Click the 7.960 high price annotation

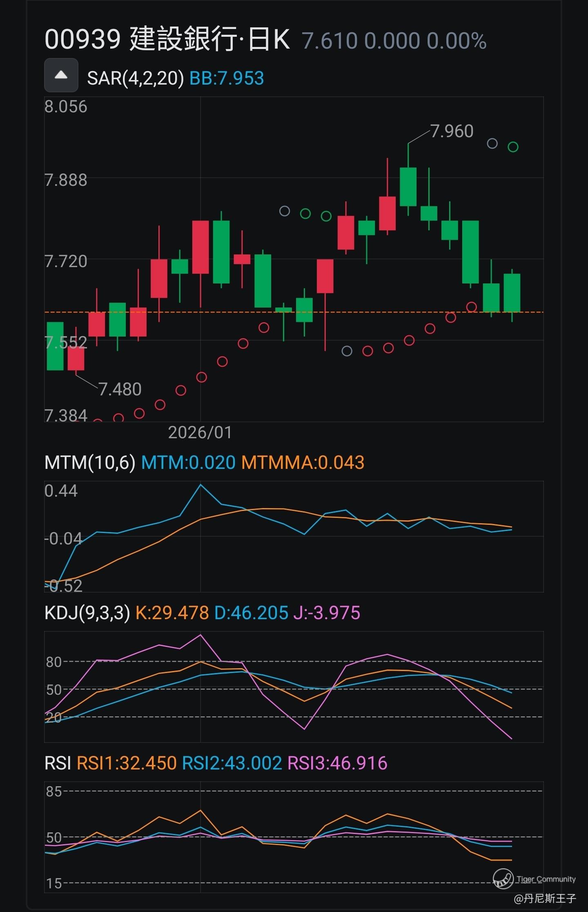452,132
